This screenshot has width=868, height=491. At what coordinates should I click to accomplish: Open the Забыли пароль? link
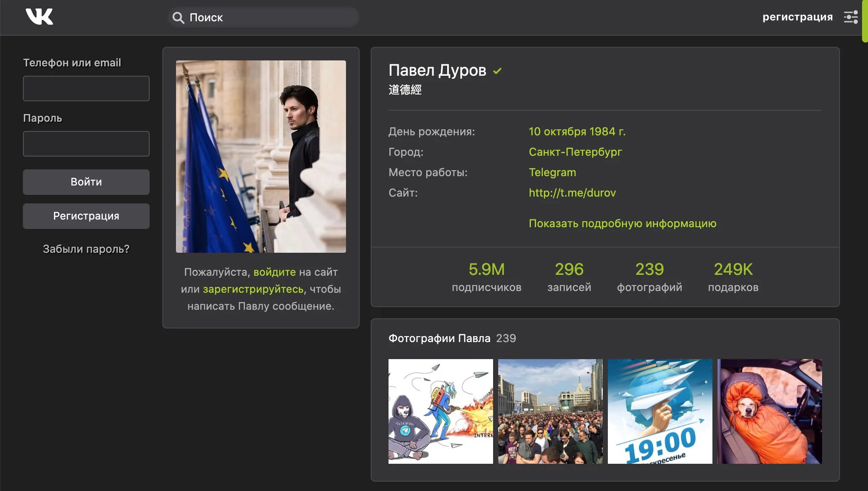pos(86,249)
